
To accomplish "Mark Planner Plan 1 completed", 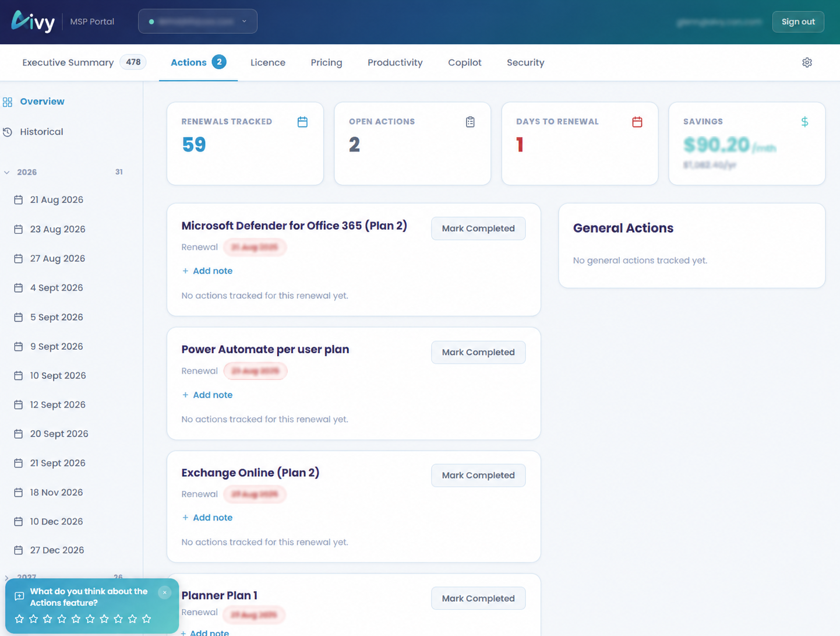I will (478, 598).
